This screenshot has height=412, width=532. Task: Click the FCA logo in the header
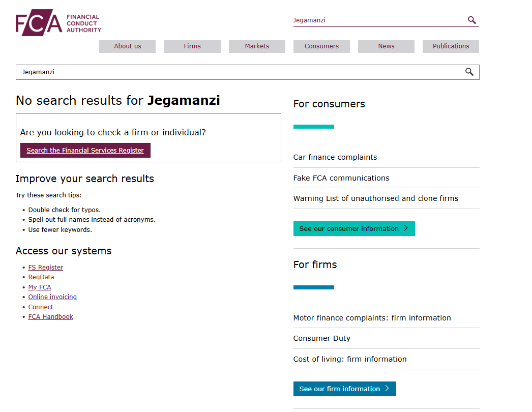58,22
